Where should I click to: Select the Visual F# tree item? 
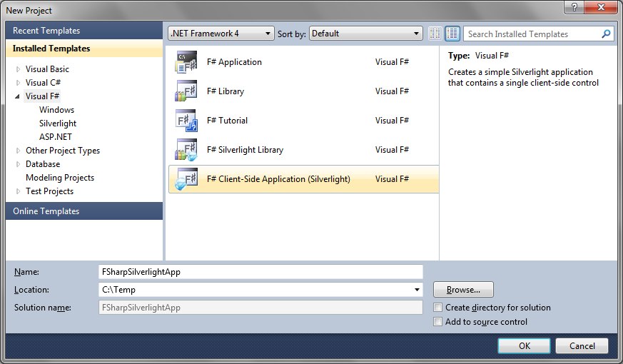42,96
